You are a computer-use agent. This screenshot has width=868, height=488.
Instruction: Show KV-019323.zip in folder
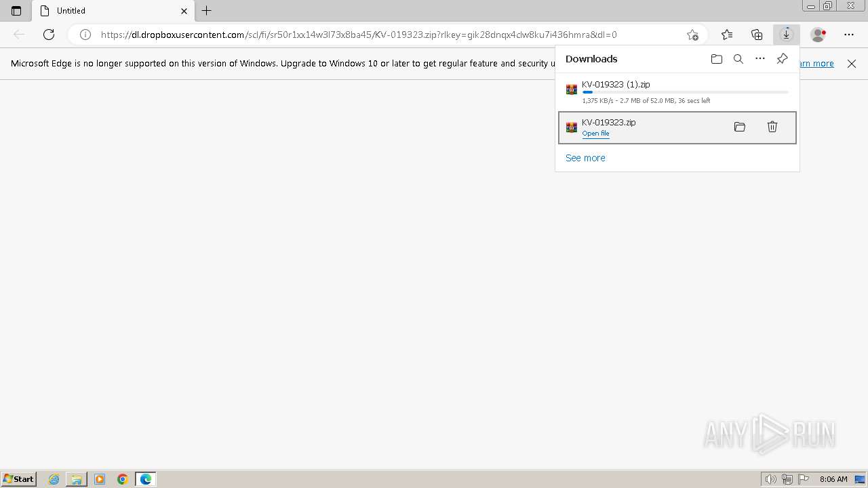point(740,127)
